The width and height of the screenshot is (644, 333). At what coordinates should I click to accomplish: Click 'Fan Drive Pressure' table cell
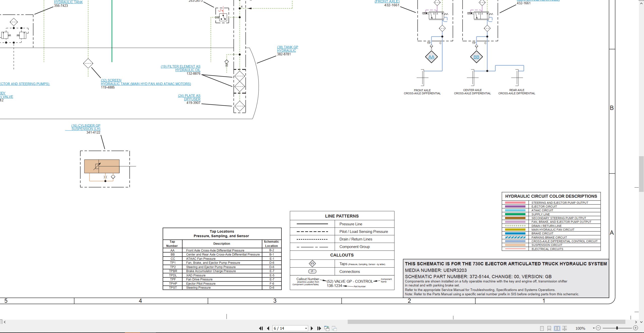[x=199, y=279]
